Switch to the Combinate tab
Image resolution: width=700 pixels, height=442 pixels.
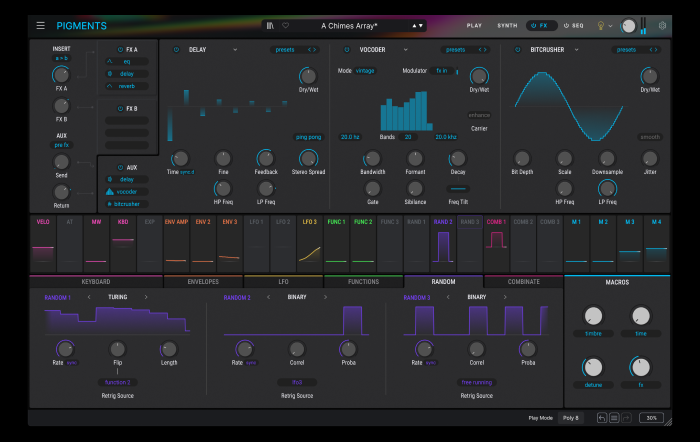[524, 282]
